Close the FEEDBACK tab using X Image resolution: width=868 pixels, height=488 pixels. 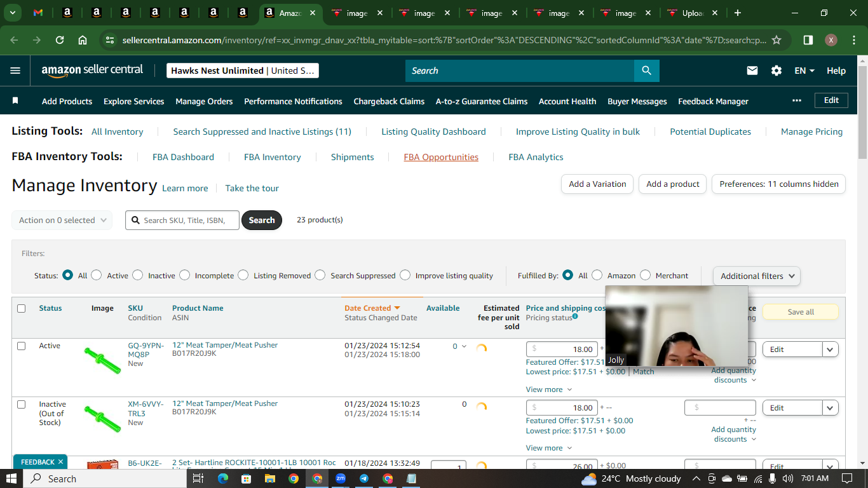click(x=60, y=462)
